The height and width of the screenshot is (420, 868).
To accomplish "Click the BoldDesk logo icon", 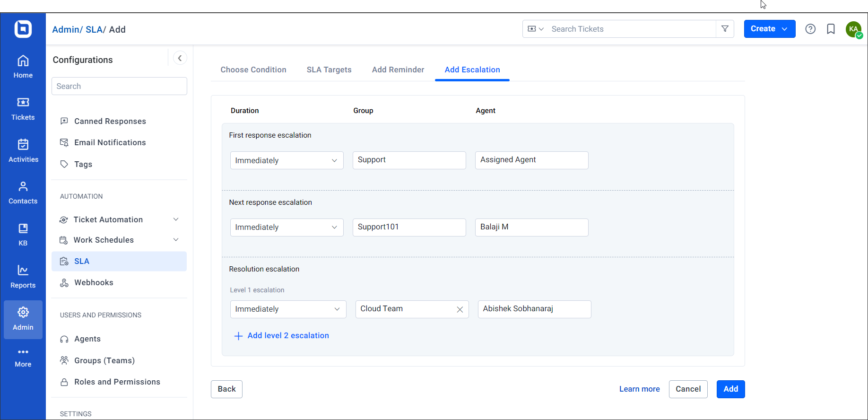I will [23, 29].
